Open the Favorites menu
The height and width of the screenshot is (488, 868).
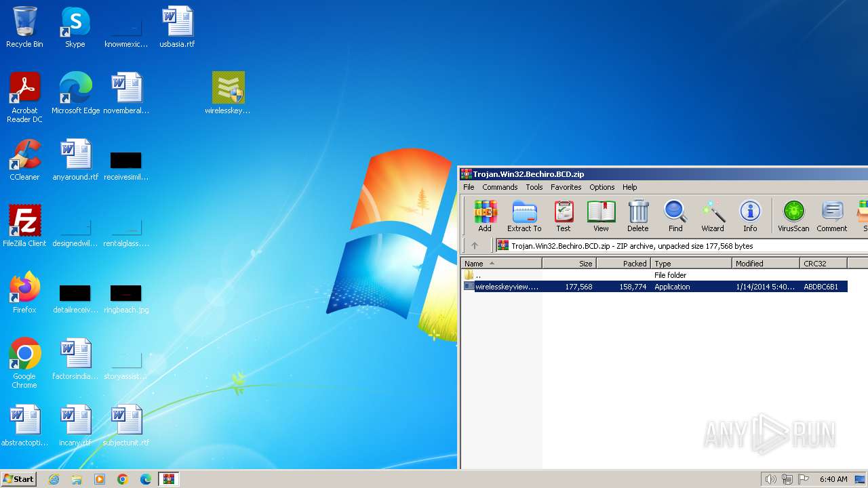(x=566, y=187)
